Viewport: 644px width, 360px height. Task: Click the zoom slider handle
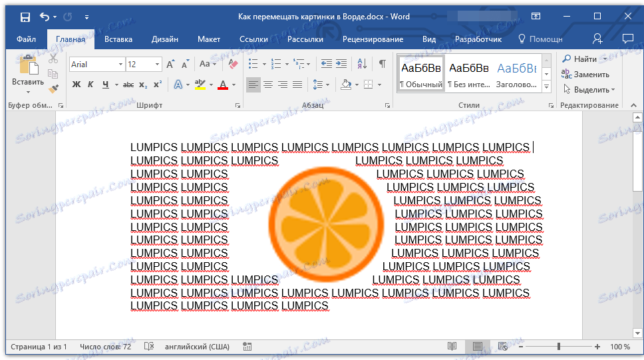559,347
